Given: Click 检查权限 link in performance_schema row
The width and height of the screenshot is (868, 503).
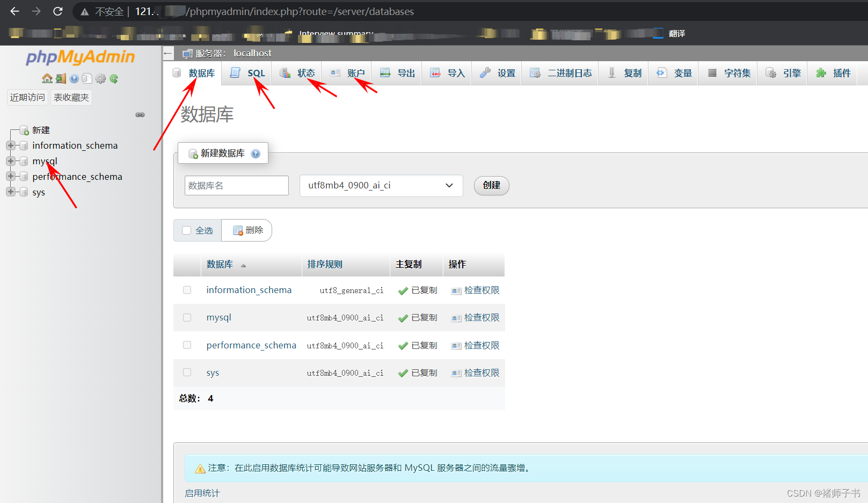Looking at the screenshot, I should tap(482, 345).
